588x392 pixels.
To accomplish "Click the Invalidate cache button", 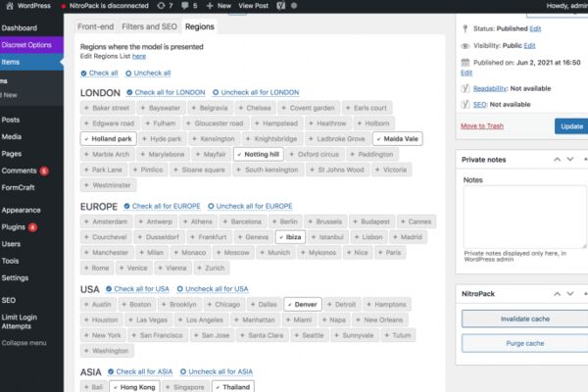I will point(525,318).
